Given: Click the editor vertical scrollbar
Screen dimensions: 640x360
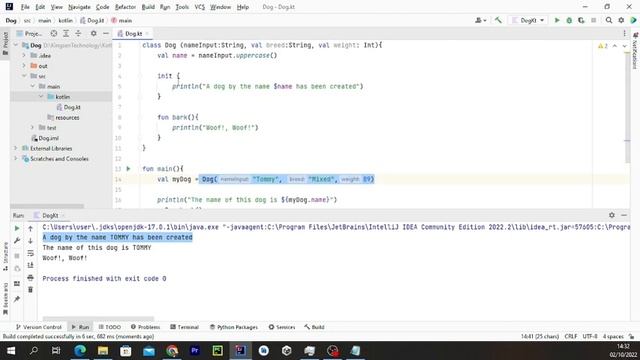Looking at the screenshot, I should coord(627,108).
